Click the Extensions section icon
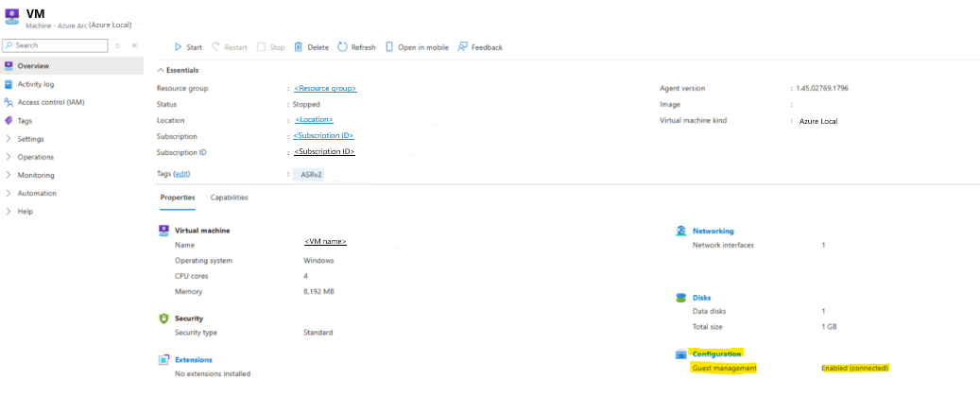The height and width of the screenshot is (396, 980). pos(163,360)
